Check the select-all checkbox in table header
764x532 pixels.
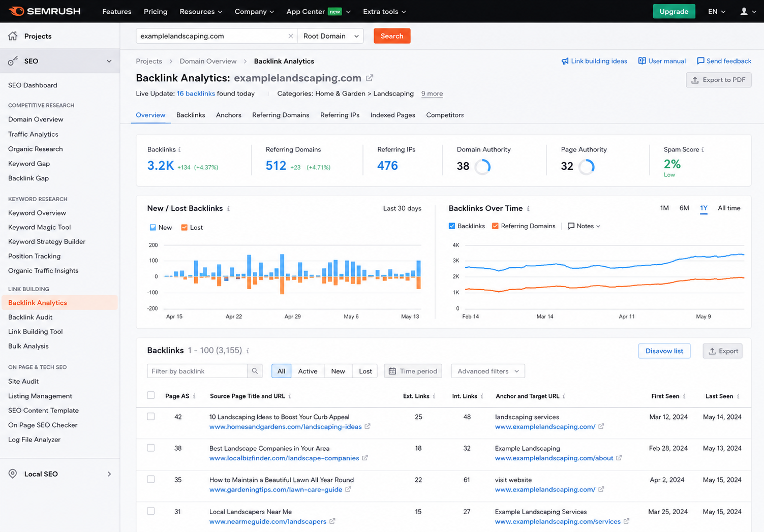(x=151, y=395)
